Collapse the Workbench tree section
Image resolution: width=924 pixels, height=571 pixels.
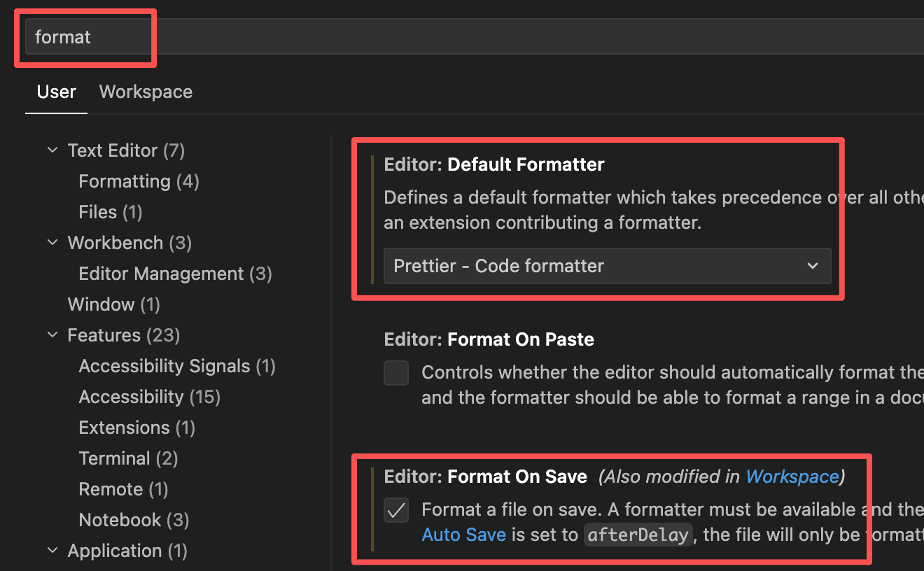52,243
